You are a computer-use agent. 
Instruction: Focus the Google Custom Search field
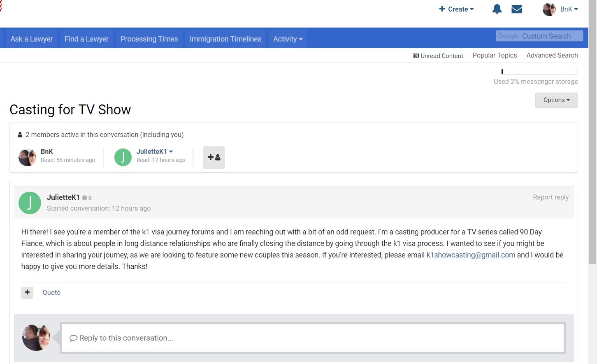click(x=539, y=36)
